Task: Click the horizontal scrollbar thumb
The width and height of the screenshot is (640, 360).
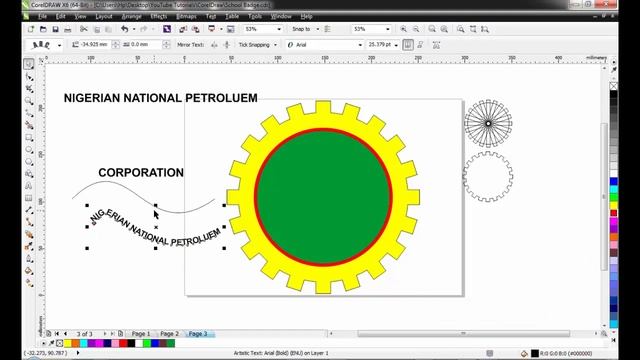Action: coord(463,333)
